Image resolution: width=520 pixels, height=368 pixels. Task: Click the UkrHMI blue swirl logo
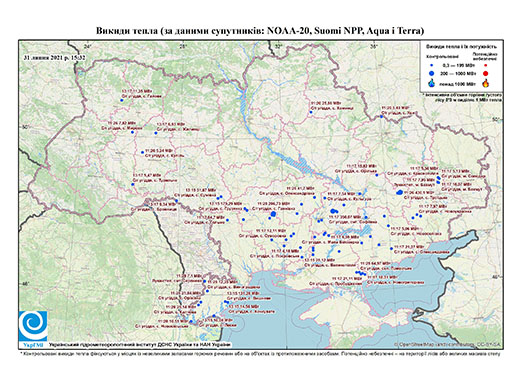click(33, 326)
